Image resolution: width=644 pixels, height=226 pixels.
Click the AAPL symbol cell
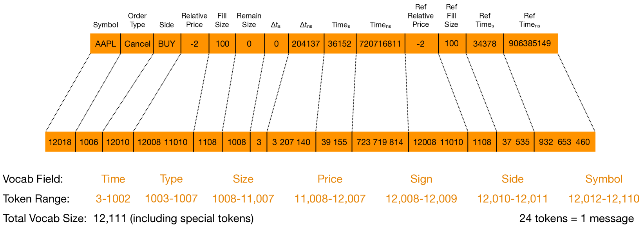coord(105,44)
